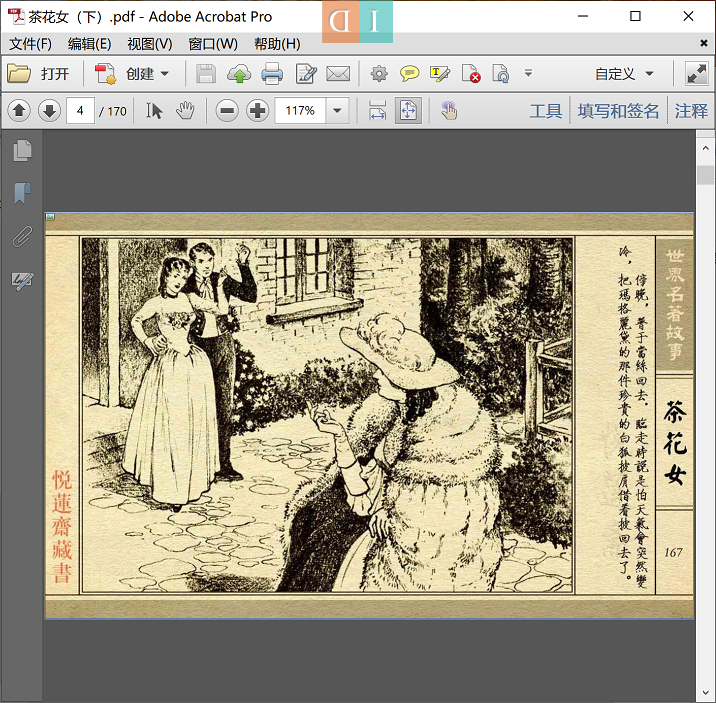The height and width of the screenshot is (703, 716).
Task: Upload file to cloud icon
Action: pyautogui.click(x=239, y=73)
